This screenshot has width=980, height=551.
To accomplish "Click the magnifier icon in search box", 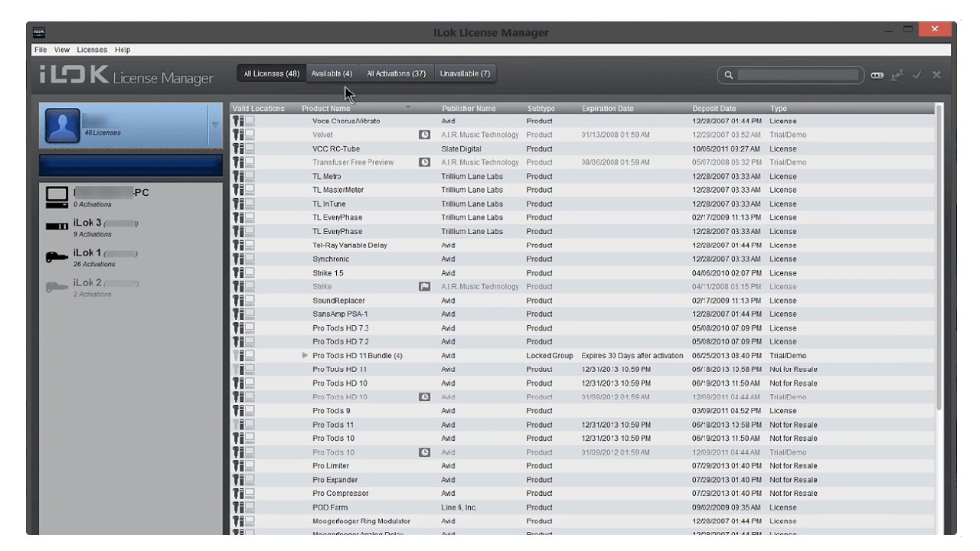I will coord(729,75).
